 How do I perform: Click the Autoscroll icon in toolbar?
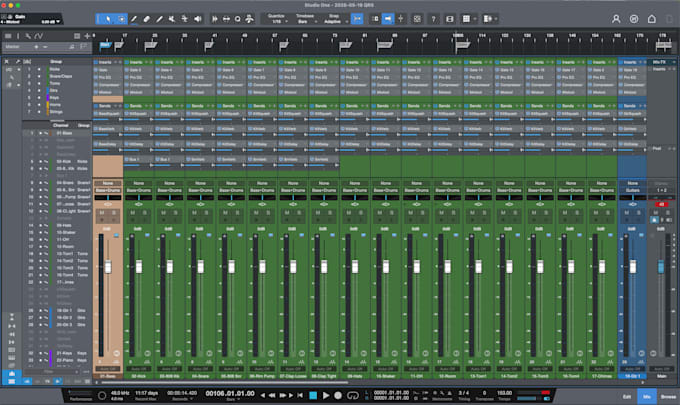tap(388, 19)
